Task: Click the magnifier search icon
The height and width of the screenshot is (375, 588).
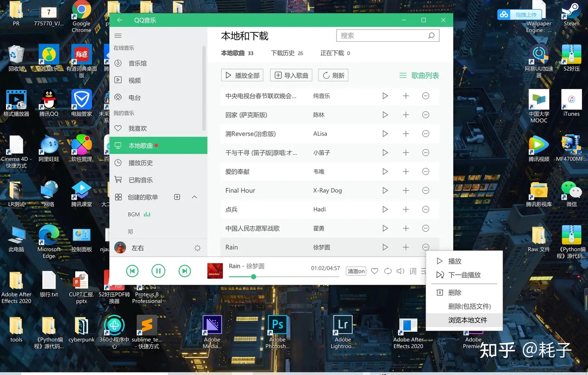Action: tap(431, 36)
